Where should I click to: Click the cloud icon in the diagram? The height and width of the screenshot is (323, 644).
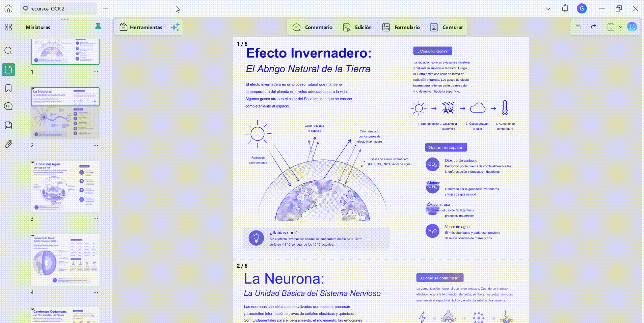click(478, 108)
